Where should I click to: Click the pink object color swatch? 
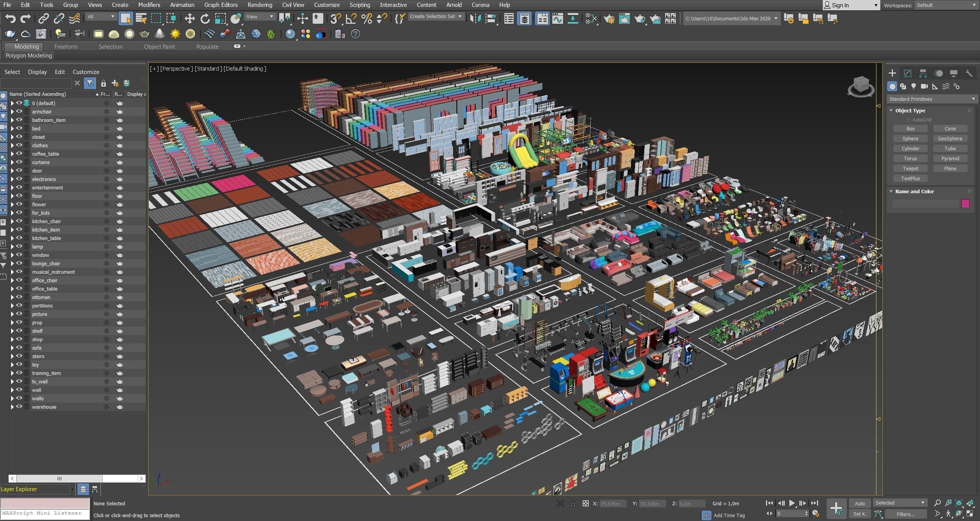coord(965,204)
